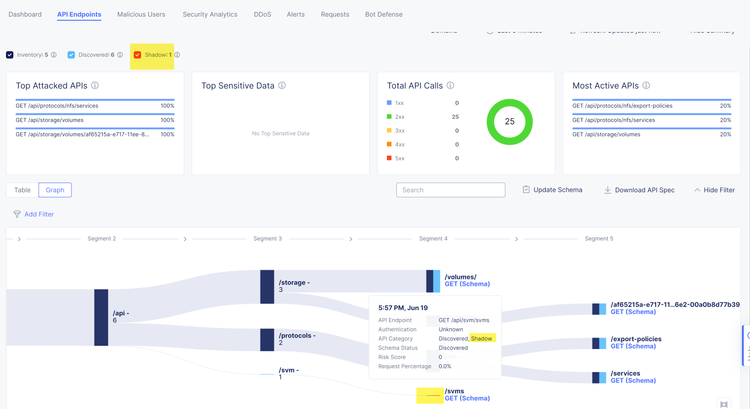This screenshot has width=750, height=409.
Task: Click chevron before Segment 4
Action: coord(351,239)
